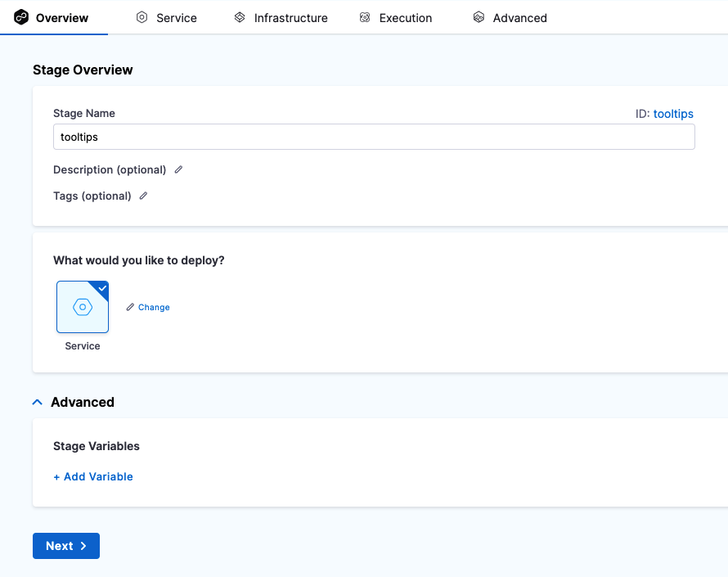Click the Overview tab icon
Image resolution: width=728 pixels, height=577 pixels.
click(21, 17)
